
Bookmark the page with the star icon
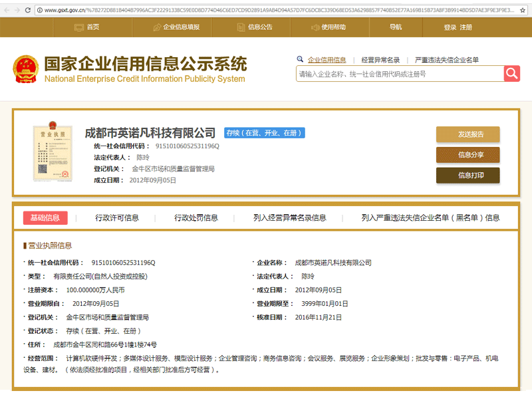[x=521, y=10]
